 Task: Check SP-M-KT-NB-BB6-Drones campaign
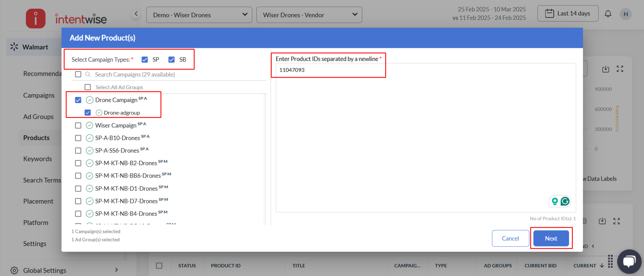(78, 176)
